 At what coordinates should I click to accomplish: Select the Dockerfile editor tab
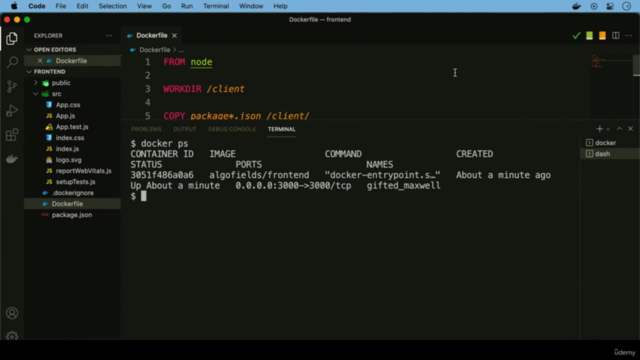pos(152,36)
